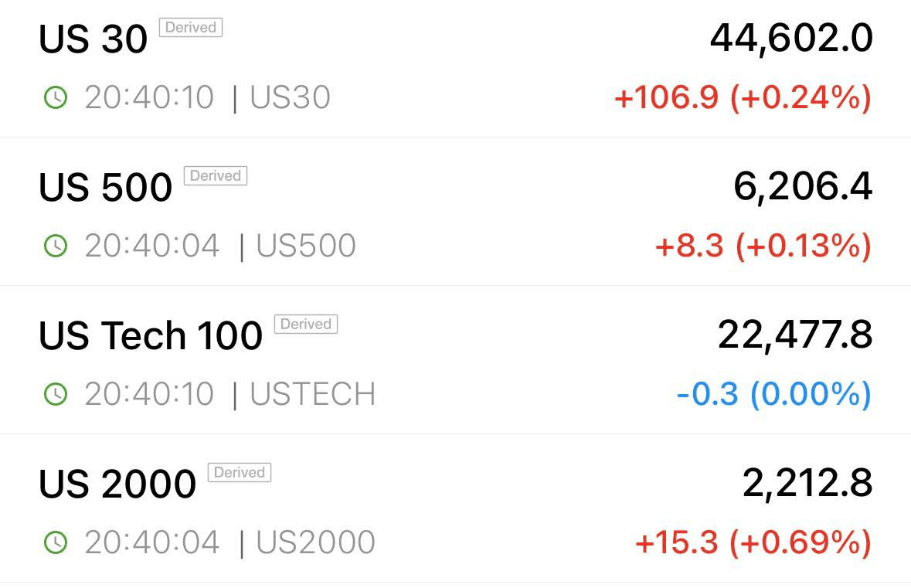Select the US Tech 100 price 22,477.8

[795, 335]
